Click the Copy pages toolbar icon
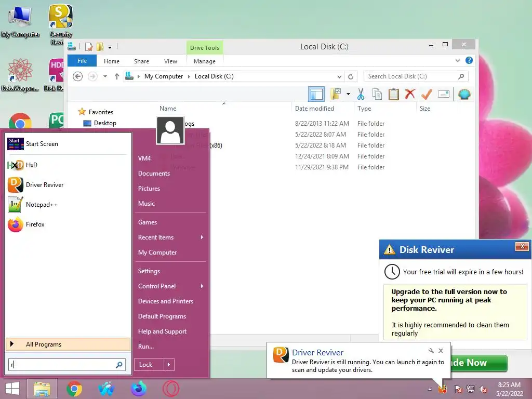 (377, 94)
